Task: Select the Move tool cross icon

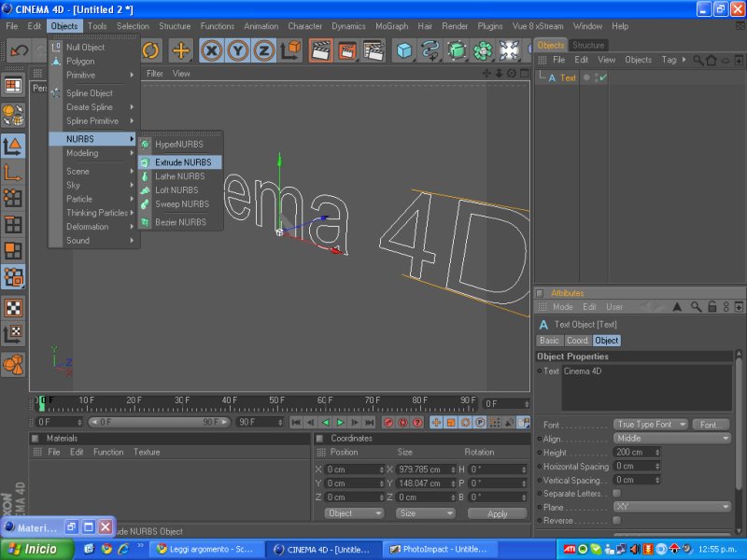Action: point(181,50)
